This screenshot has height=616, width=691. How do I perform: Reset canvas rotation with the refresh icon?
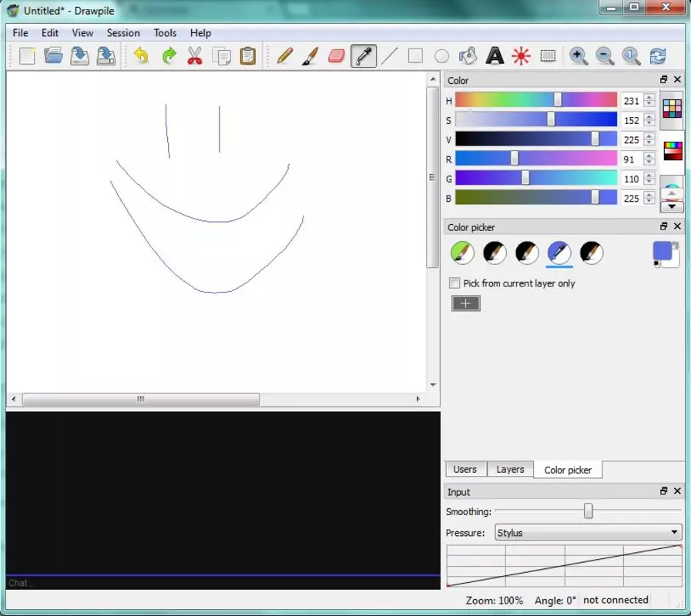coord(658,56)
